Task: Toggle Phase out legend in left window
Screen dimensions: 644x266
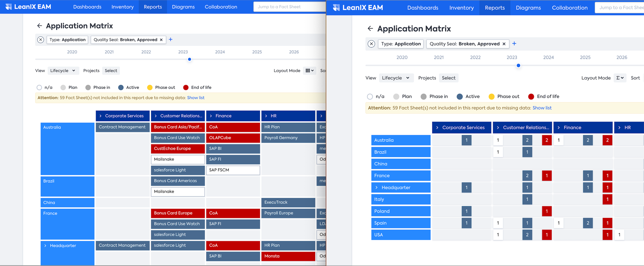Action: coord(161,88)
